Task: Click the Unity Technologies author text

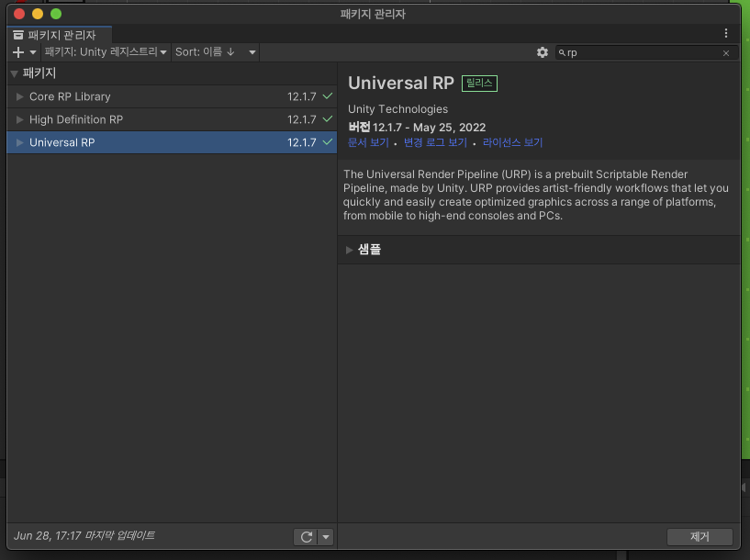Action: pyautogui.click(x=398, y=109)
